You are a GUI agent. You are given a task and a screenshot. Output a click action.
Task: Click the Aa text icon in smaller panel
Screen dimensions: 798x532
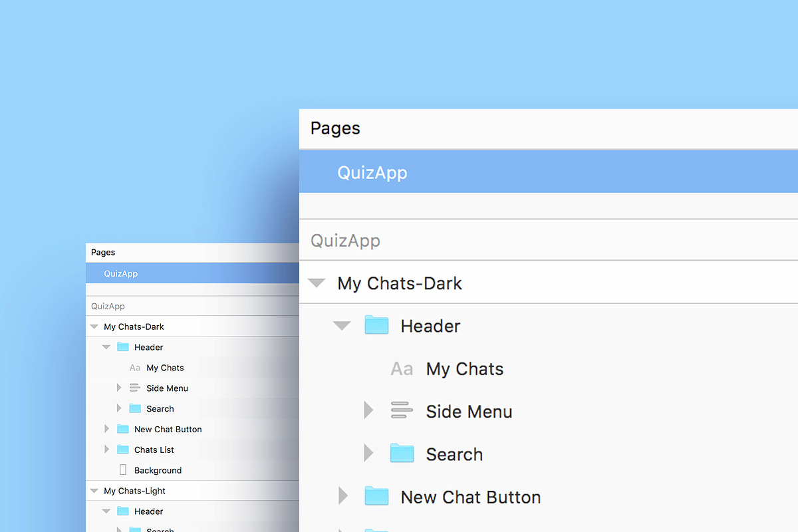pyautogui.click(x=135, y=368)
